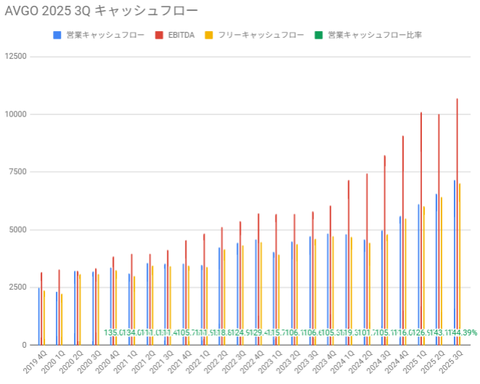Click the 2023 1Q x-axis label
This screenshot has width=480, height=384.
pyautogui.click(x=270, y=361)
